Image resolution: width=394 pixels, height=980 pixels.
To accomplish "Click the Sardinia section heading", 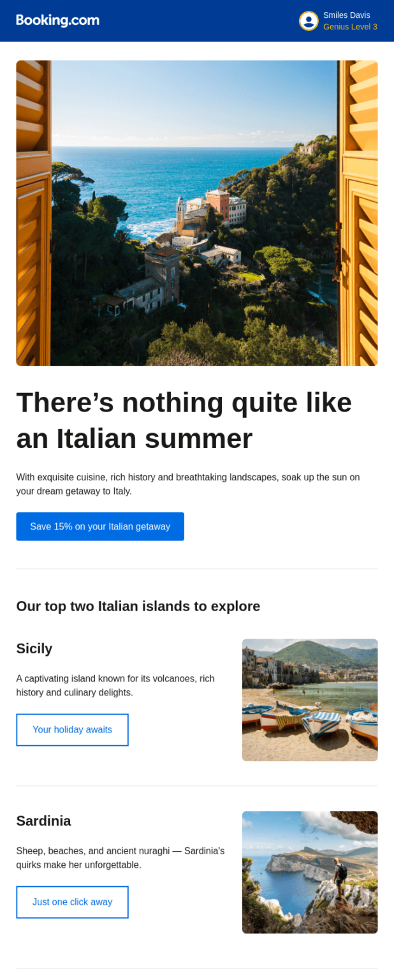I will pyautogui.click(x=44, y=820).
